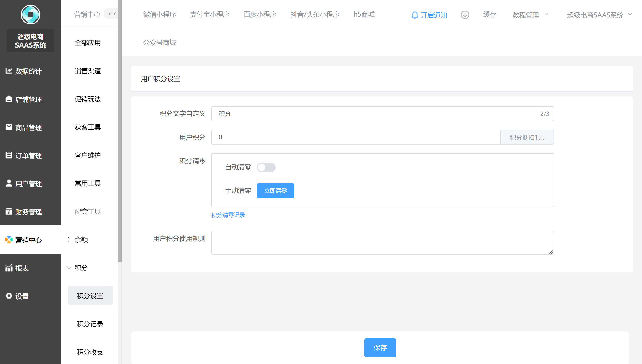Click the 店铺管理 store icon
Image resolution: width=642 pixels, height=364 pixels.
pos(9,99)
